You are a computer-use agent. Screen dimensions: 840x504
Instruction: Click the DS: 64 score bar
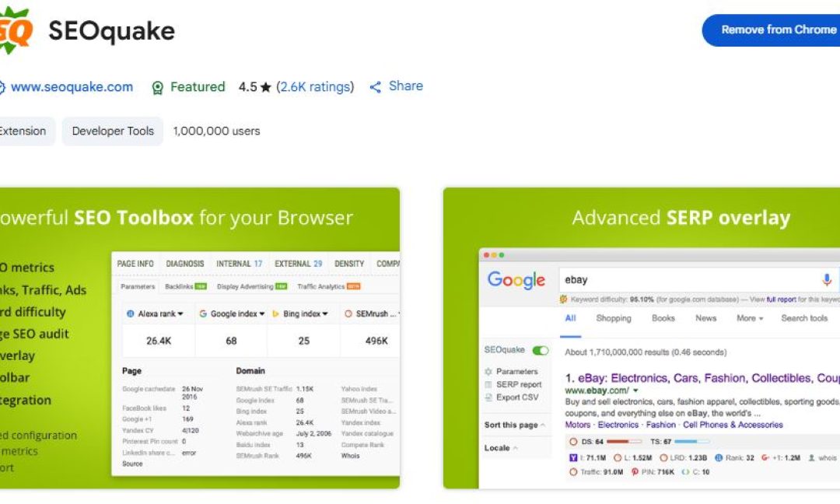coord(623,442)
